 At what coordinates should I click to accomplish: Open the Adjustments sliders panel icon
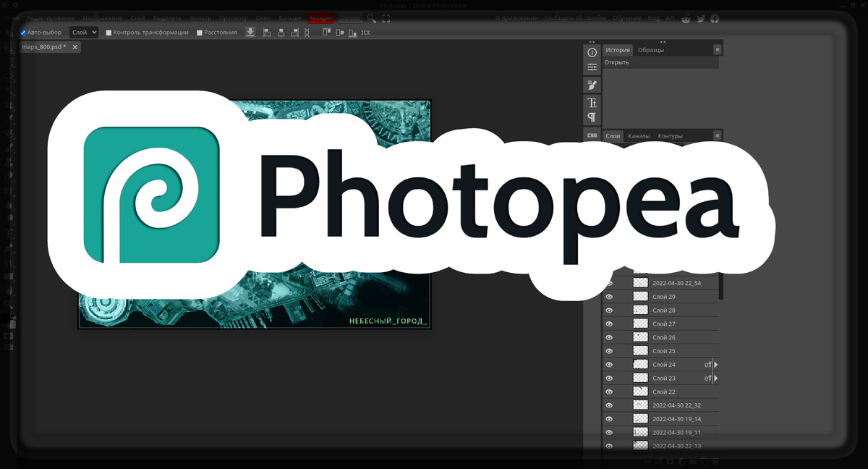[592, 67]
